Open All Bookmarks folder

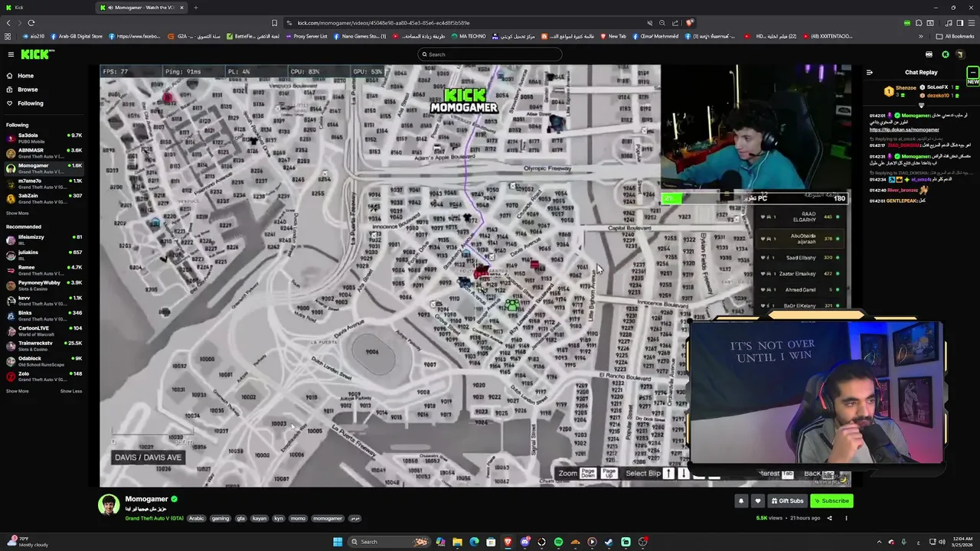click(955, 36)
